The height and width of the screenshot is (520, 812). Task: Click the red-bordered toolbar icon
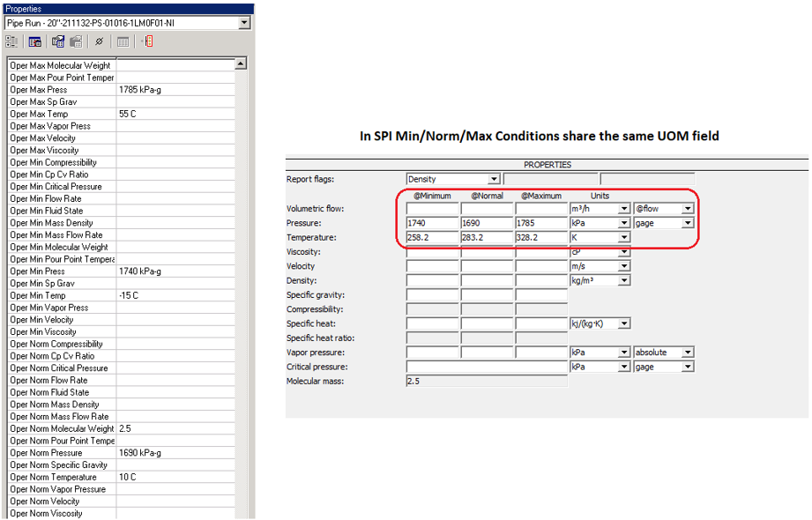click(x=146, y=41)
